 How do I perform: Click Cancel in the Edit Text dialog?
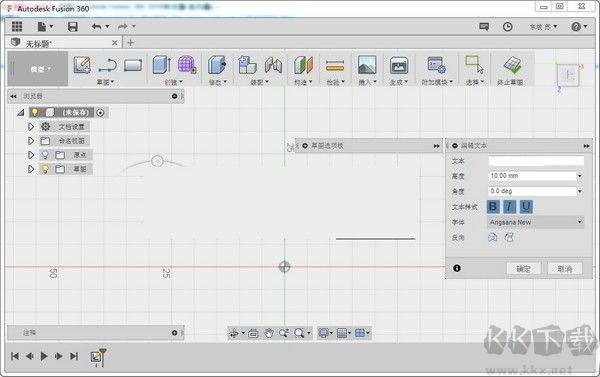point(565,269)
